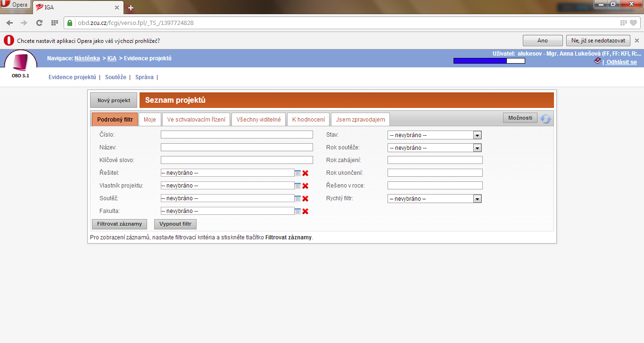This screenshot has height=343, width=644.
Task: Add page to bookmarks heart icon
Action: pyautogui.click(x=634, y=23)
